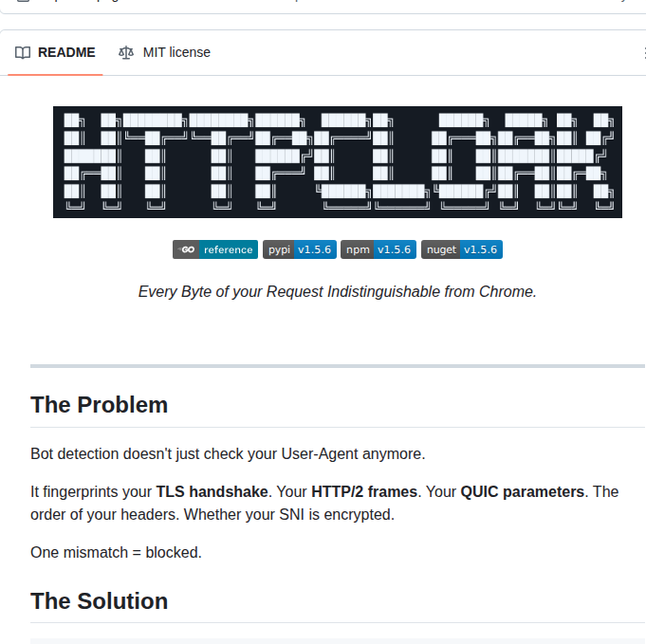This screenshot has width=646, height=644.
Task: Click 'Bot detection doesn't just check' sentence
Action: click(x=228, y=454)
